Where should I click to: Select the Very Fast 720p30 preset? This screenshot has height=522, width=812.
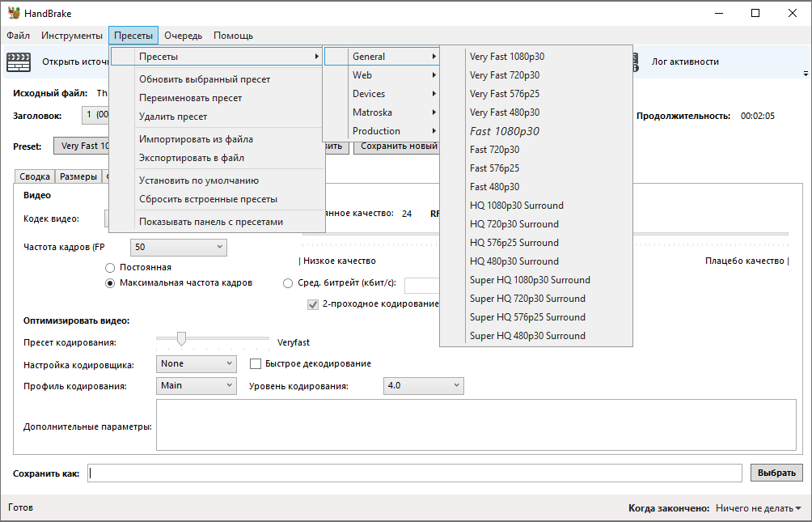pos(536,75)
